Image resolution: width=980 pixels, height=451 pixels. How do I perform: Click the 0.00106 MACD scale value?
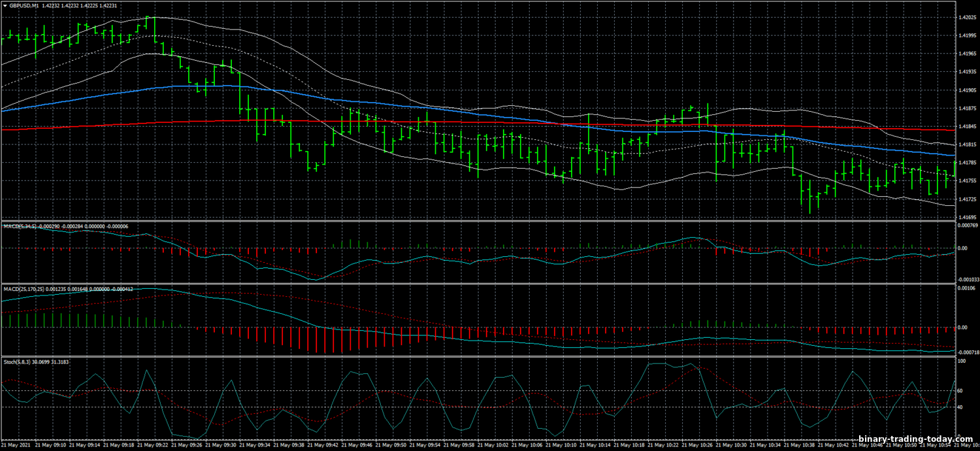[x=966, y=288]
